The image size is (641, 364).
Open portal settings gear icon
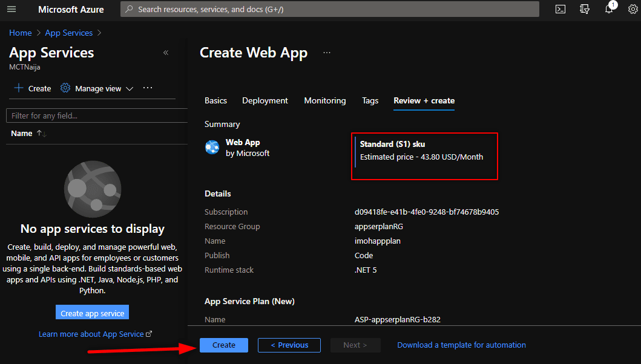(633, 9)
